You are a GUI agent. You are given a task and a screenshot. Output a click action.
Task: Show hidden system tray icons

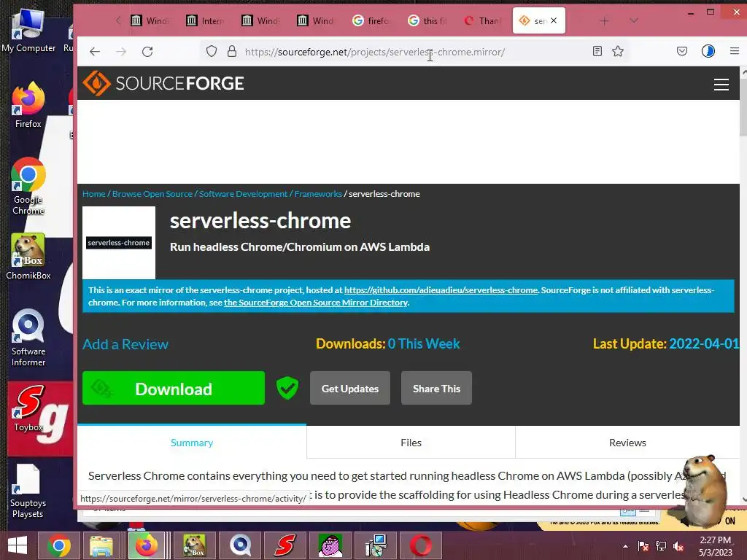[625, 546]
